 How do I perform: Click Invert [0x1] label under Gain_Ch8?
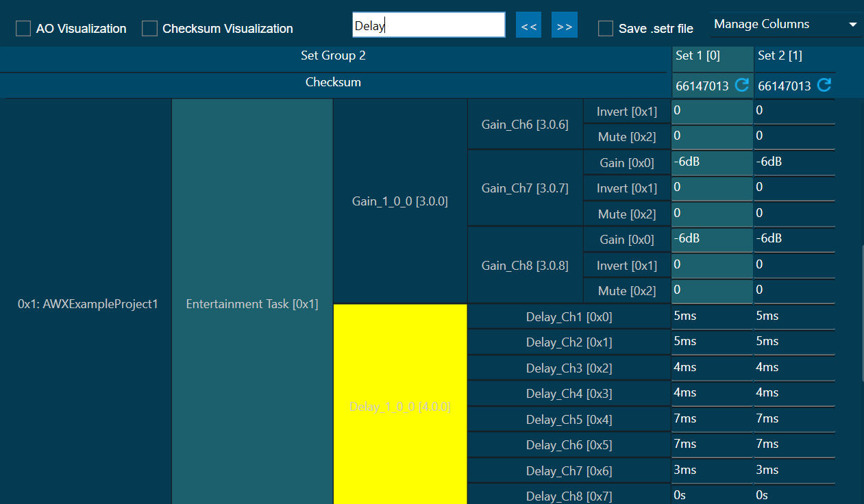point(627,266)
